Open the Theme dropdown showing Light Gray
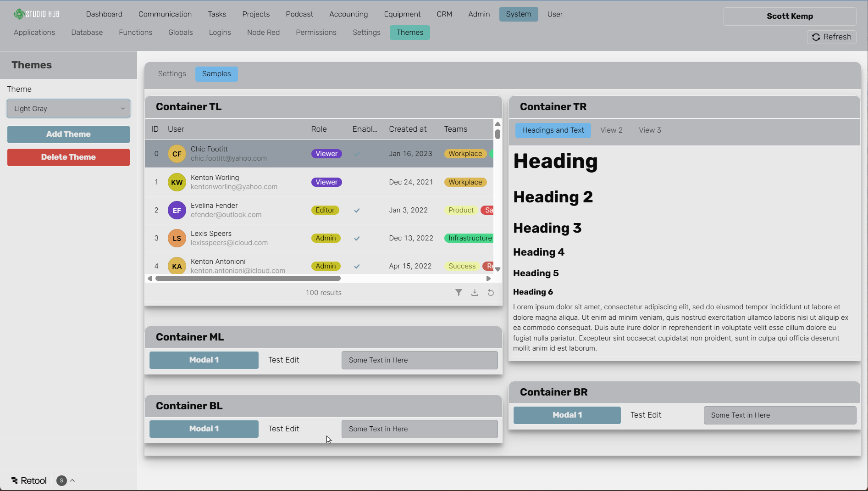The image size is (868, 491). (68, 109)
